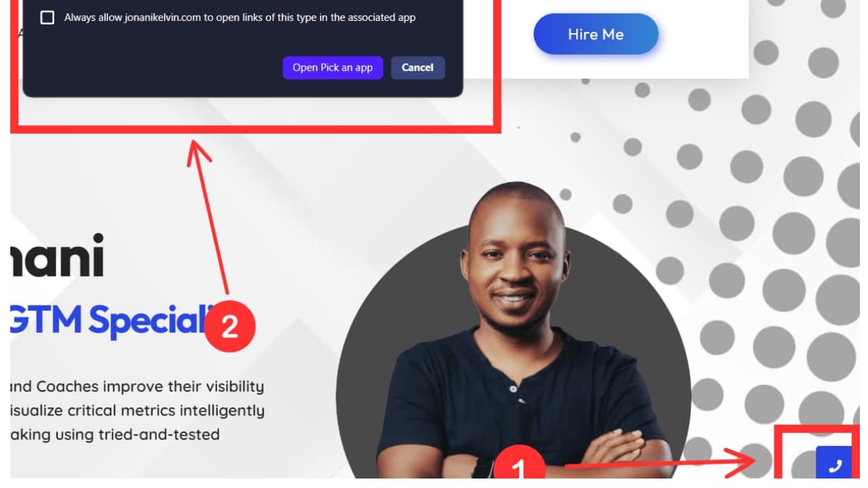Image resolution: width=868 pixels, height=488 pixels.
Task: Dismiss the dialog with Cancel
Action: click(418, 68)
